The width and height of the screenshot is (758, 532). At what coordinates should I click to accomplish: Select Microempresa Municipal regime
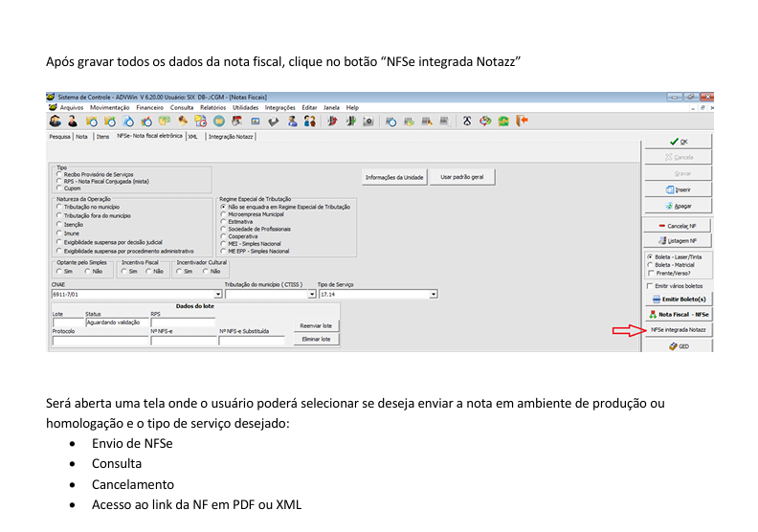223,214
